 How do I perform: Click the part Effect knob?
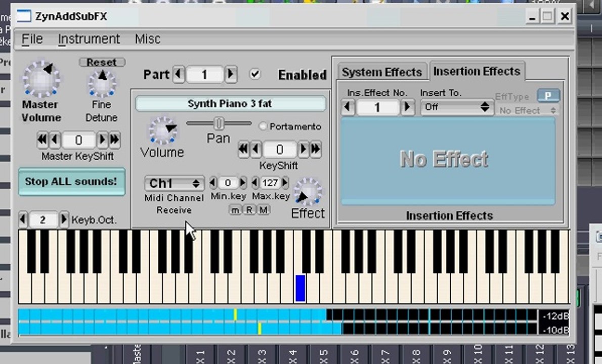click(308, 192)
